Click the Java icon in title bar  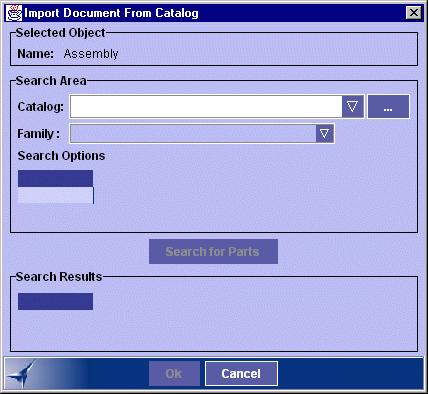pyautogui.click(x=14, y=13)
